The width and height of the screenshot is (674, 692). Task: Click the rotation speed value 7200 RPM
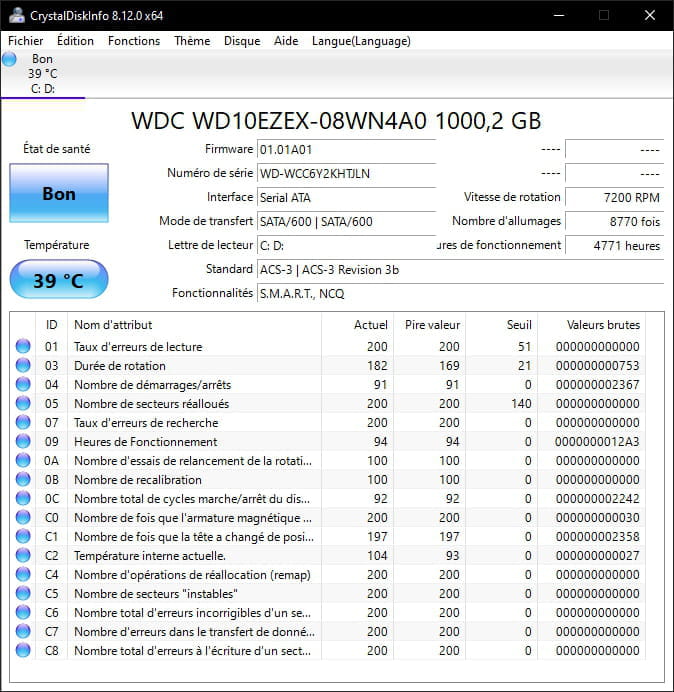point(614,197)
